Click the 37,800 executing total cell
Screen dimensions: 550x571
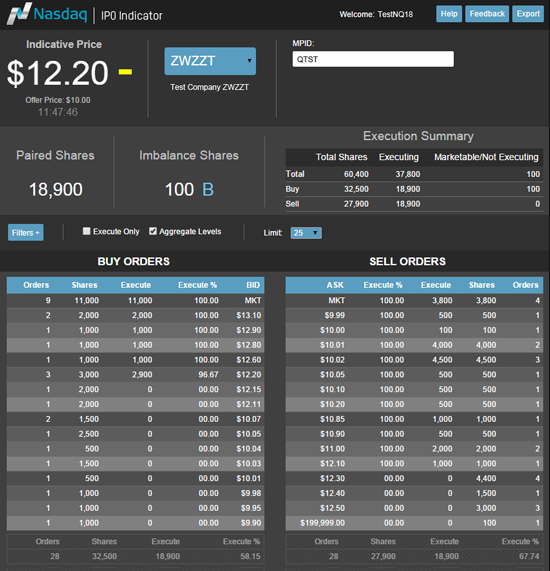coord(408,174)
